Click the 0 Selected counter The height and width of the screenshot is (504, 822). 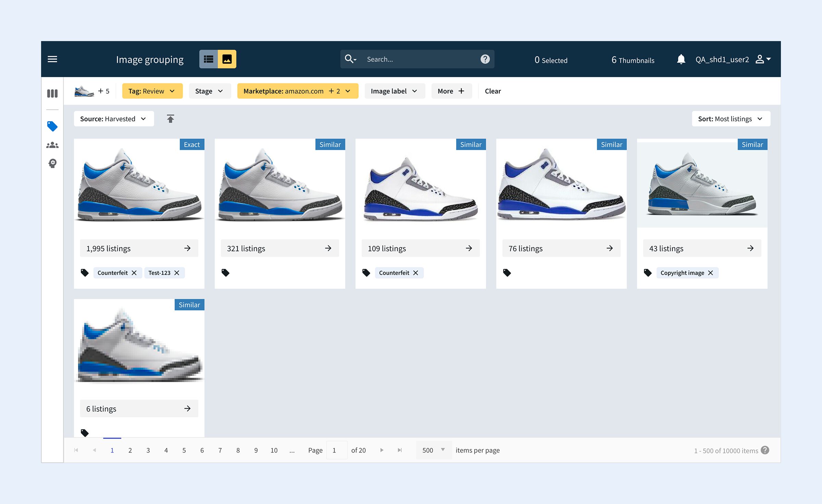click(x=551, y=60)
